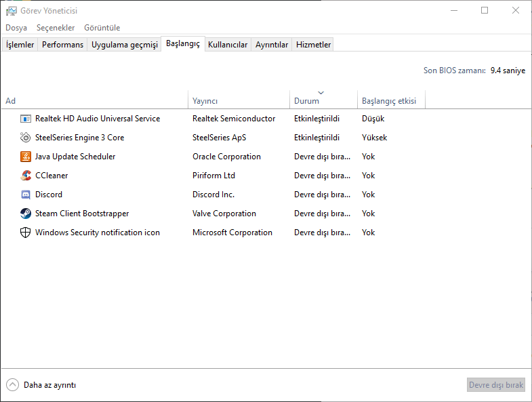Screen dimensions: 532x402
Task: Open the Görüntüle menu
Action: [102, 28]
